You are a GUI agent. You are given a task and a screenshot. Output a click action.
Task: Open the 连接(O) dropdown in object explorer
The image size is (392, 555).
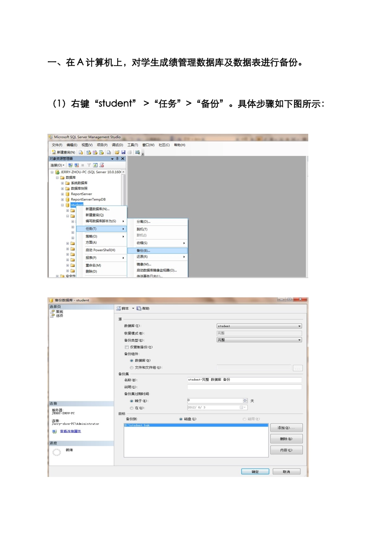click(x=57, y=165)
